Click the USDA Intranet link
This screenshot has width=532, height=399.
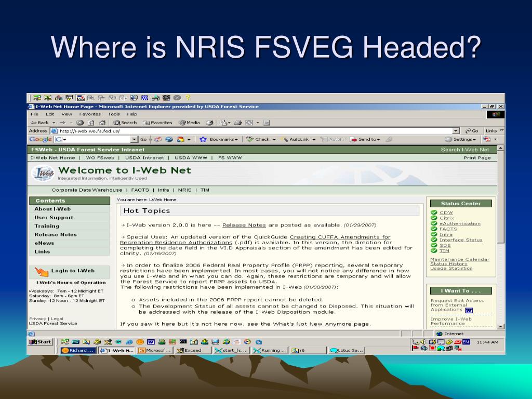click(144, 158)
